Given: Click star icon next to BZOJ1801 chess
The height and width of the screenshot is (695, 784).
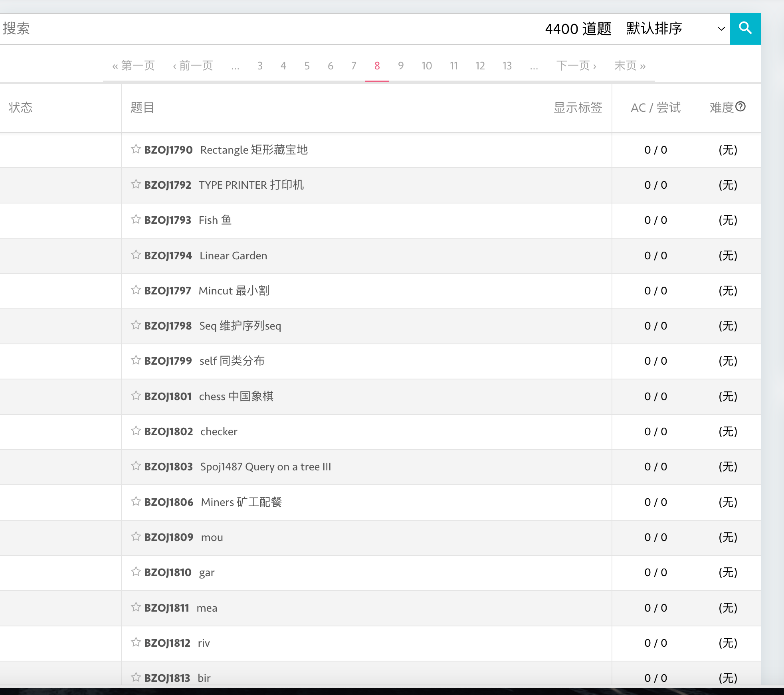Looking at the screenshot, I should click(x=136, y=396).
